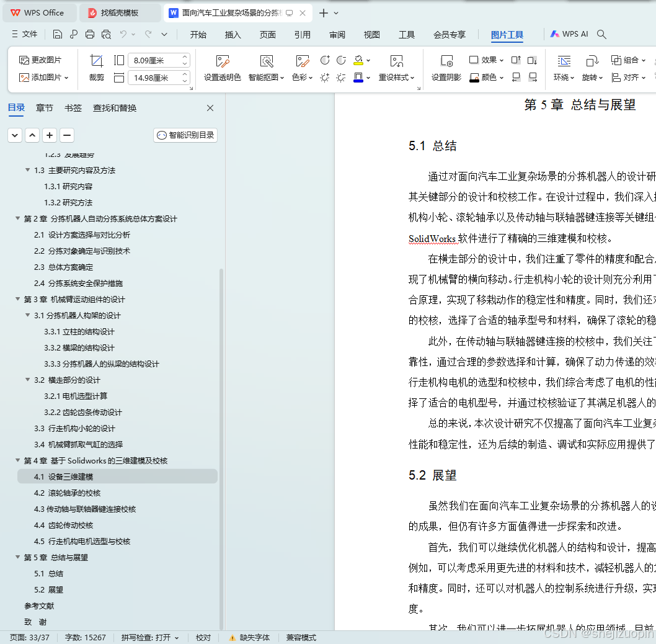Click the Save document icon
This screenshot has height=644, width=656.
(58, 34)
